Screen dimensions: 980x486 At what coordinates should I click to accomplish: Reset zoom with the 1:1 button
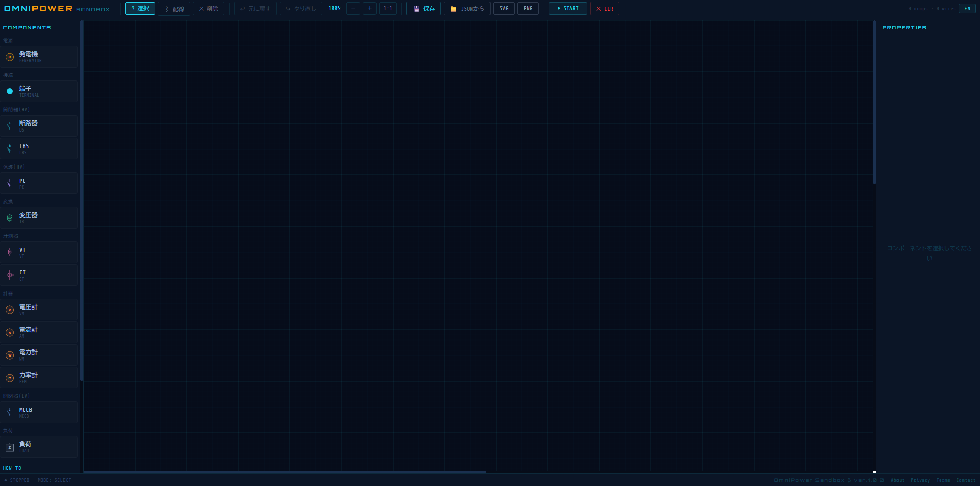point(388,9)
